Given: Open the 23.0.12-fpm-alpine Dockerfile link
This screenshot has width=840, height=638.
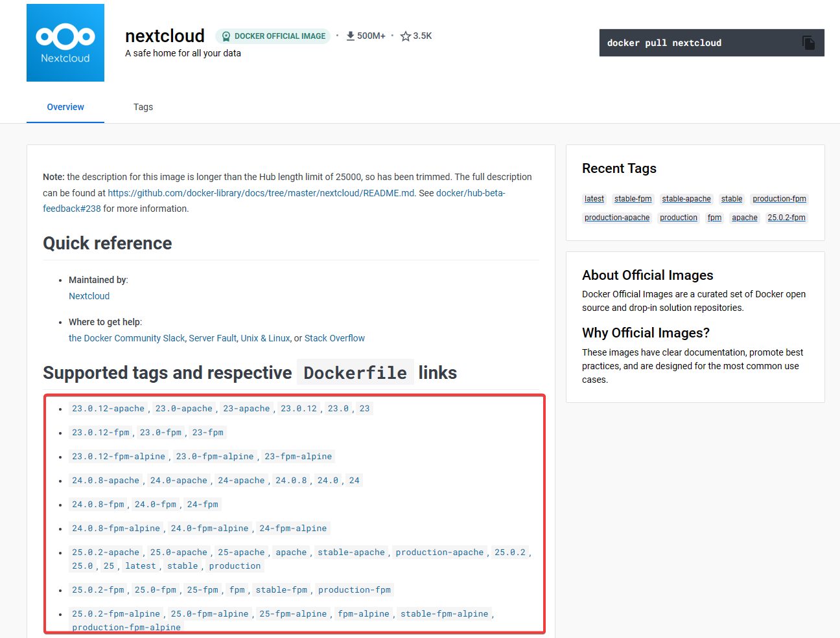Looking at the screenshot, I should click(119, 457).
